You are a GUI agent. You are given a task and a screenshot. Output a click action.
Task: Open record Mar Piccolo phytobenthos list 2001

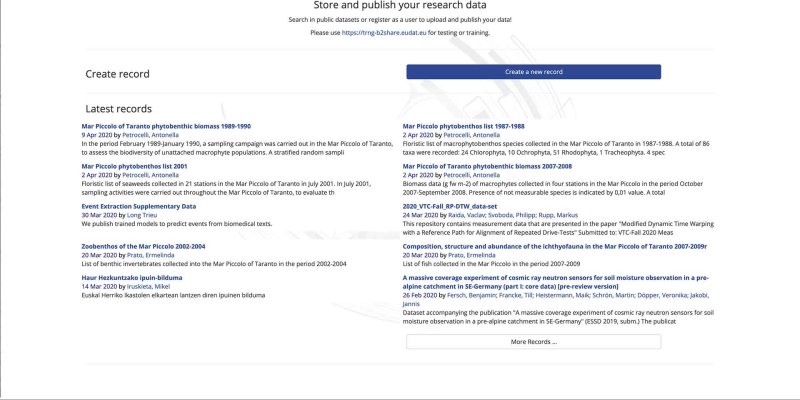(134, 166)
